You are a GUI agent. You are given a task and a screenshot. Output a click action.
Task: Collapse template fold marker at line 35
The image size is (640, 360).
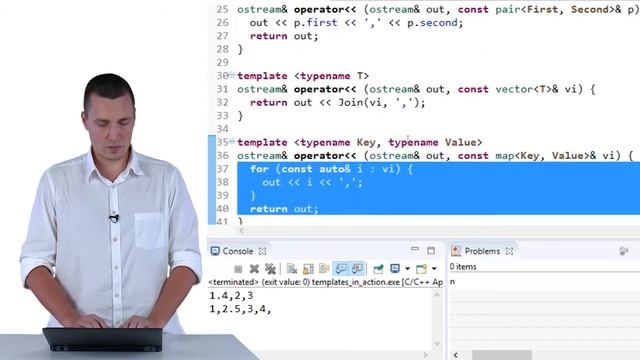(232, 142)
